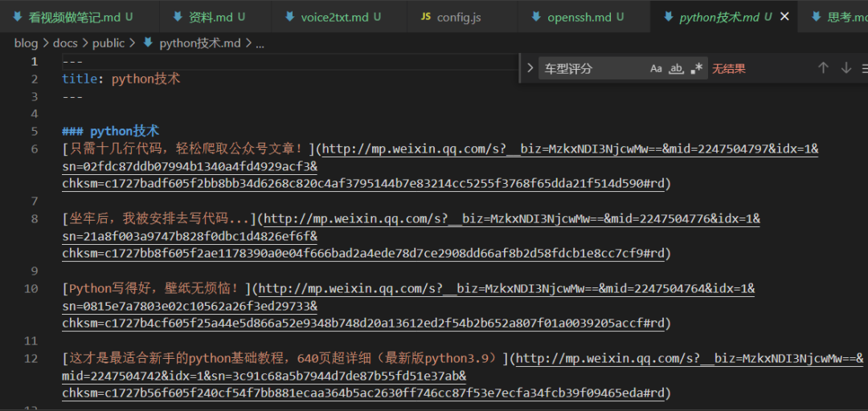Click markdown icon on 资料.md tab
The height and width of the screenshot is (411, 868).
coord(178,17)
